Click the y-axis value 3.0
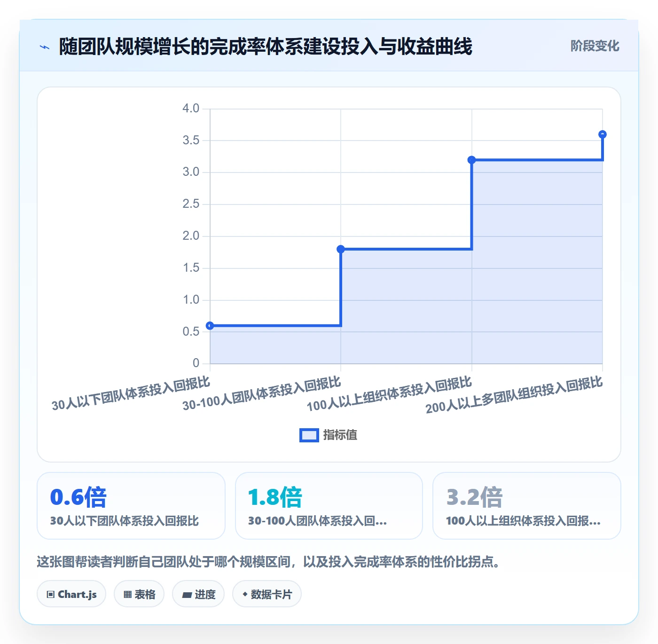Image resolution: width=658 pixels, height=644 pixels. coord(191,172)
